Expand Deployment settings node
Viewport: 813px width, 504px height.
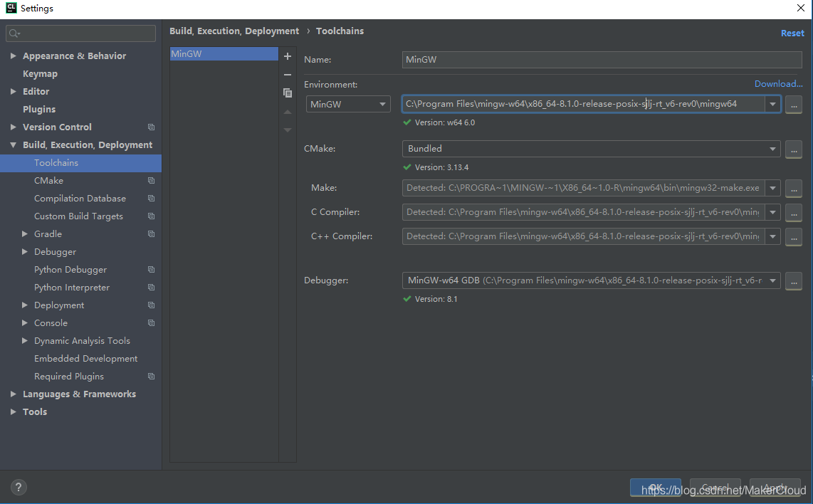coord(24,305)
